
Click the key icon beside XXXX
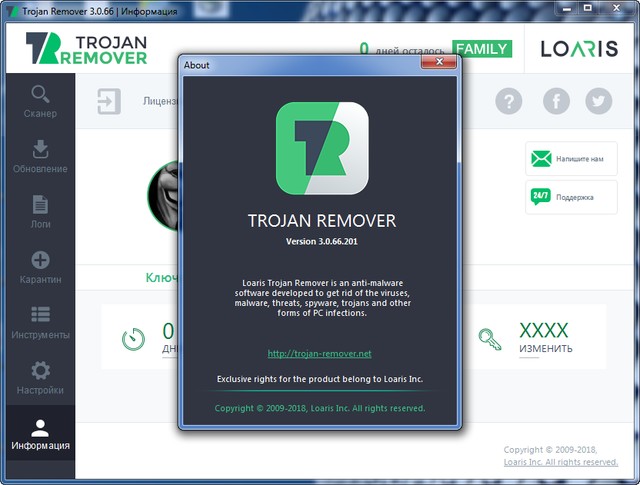tap(489, 338)
